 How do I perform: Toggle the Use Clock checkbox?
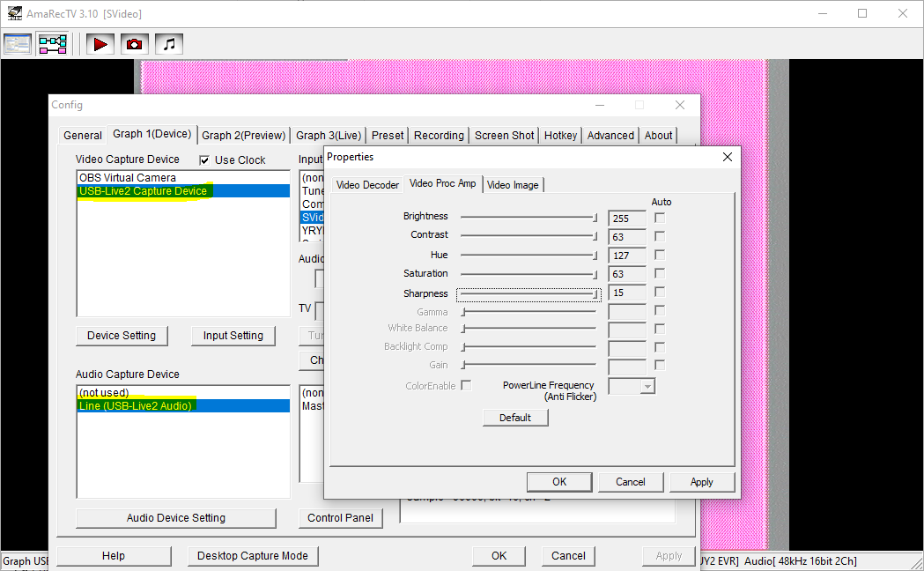point(204,160)
